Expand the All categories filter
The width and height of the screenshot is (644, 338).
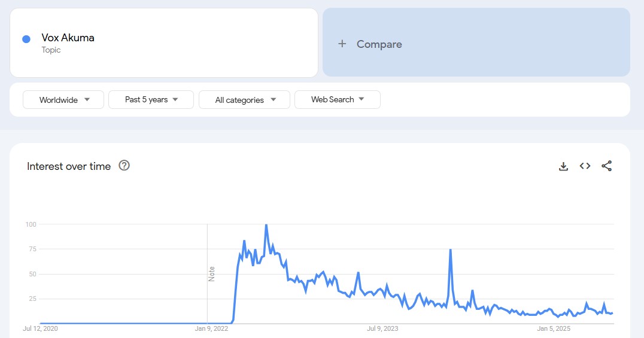coord(244,100)
